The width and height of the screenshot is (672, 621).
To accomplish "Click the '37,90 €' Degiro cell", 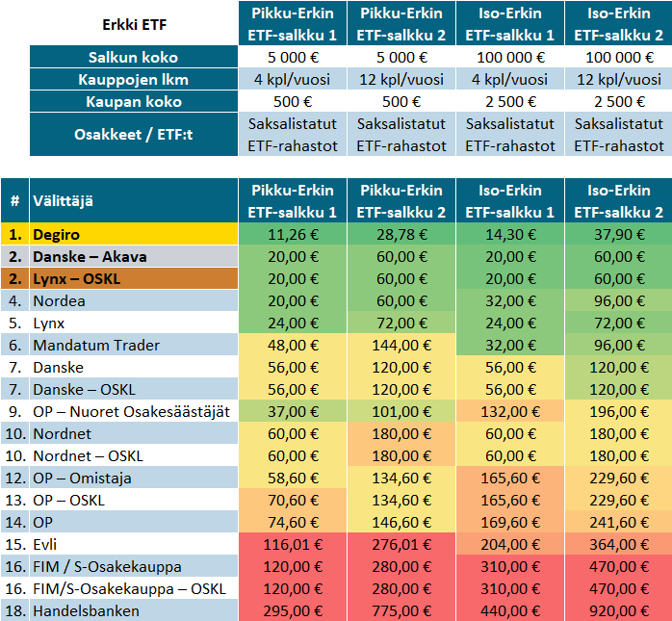I will [619, 234].
